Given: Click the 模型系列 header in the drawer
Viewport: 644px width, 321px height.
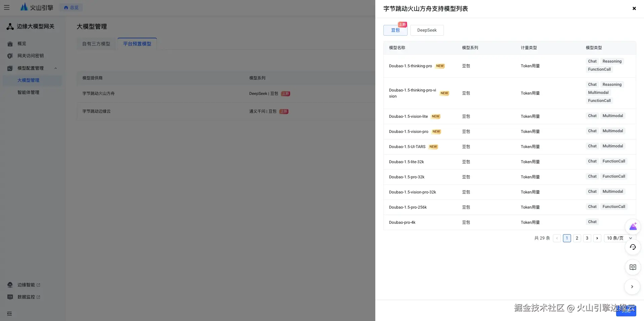Looking at the screenshot, I should (470, 48).
